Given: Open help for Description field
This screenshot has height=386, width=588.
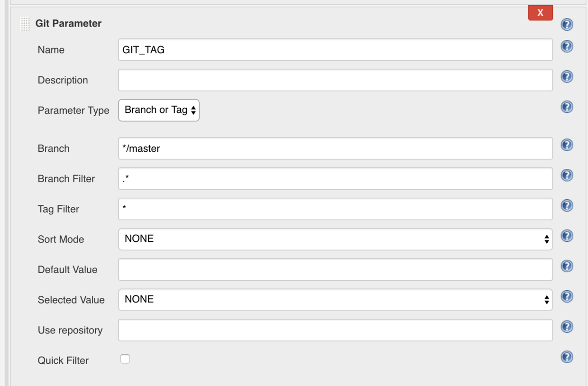Looking at the screenshot, I should tap(567, 77).
